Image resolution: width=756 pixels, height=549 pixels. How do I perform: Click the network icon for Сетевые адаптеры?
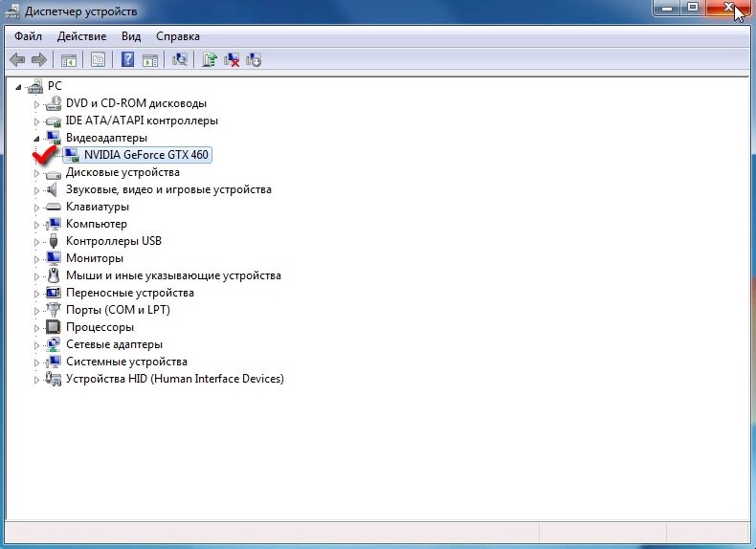54,344
